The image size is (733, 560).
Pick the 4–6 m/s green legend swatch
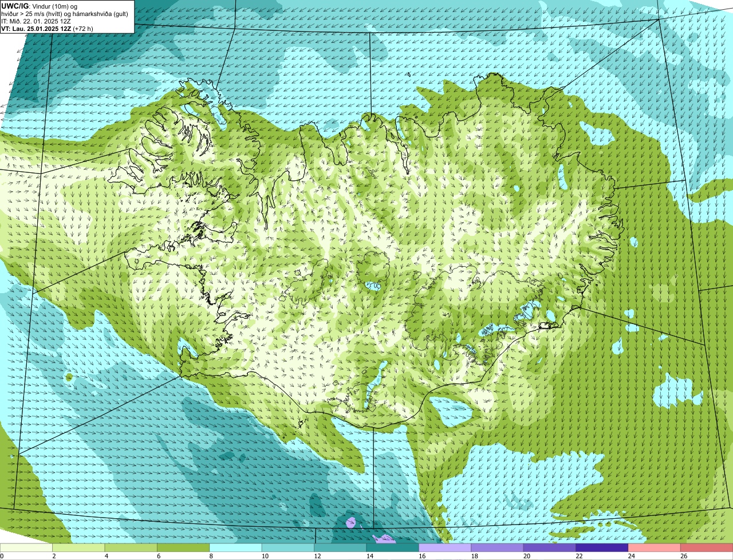click(x=131, y=547)
